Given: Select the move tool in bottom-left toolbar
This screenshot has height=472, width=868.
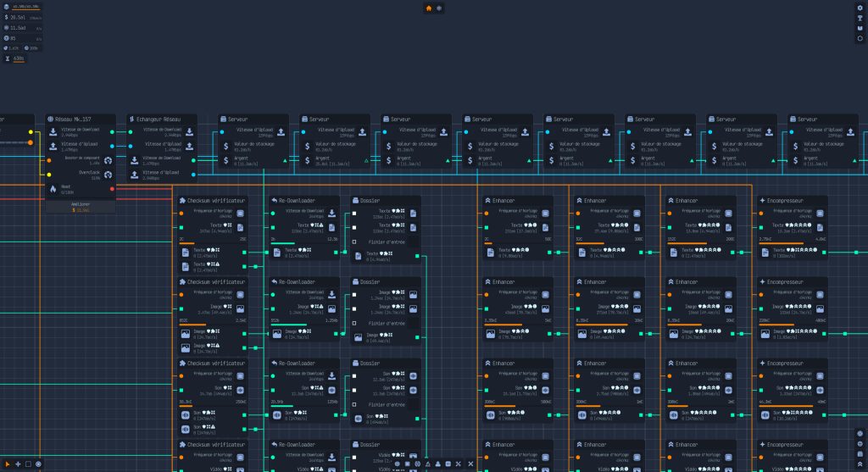Looking at the screenshot, I should 18,464.
